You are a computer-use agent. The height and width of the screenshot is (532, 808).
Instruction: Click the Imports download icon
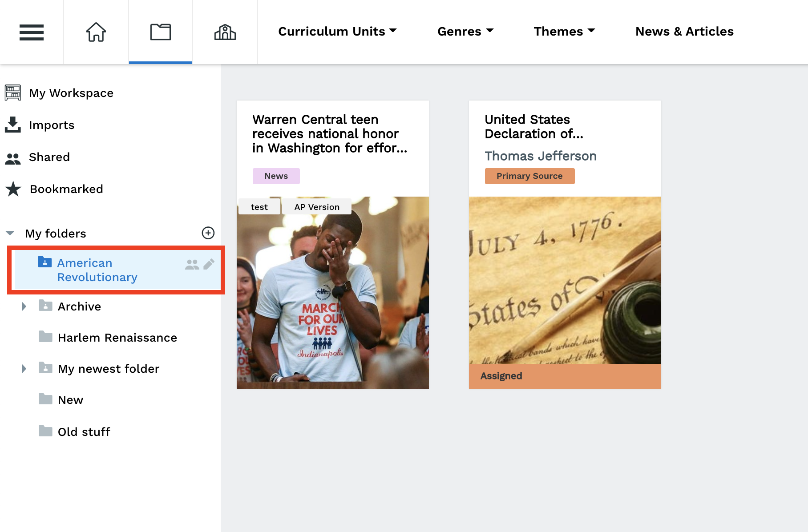point(13,125)
